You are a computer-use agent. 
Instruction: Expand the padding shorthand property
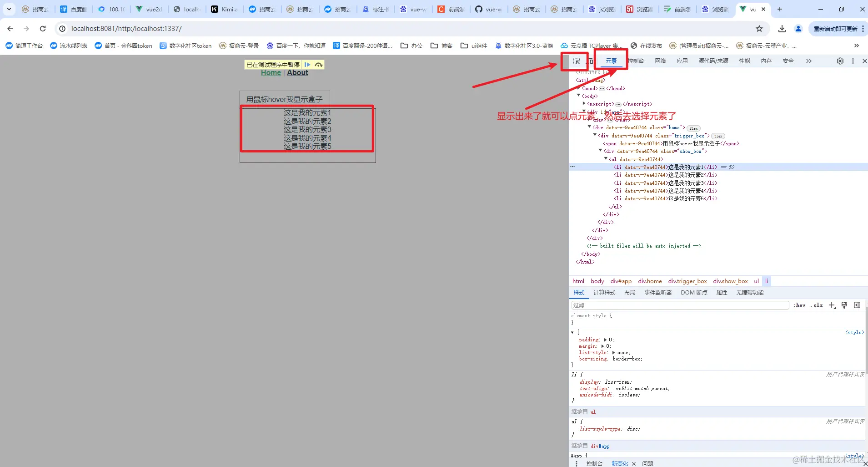point(605,340)
